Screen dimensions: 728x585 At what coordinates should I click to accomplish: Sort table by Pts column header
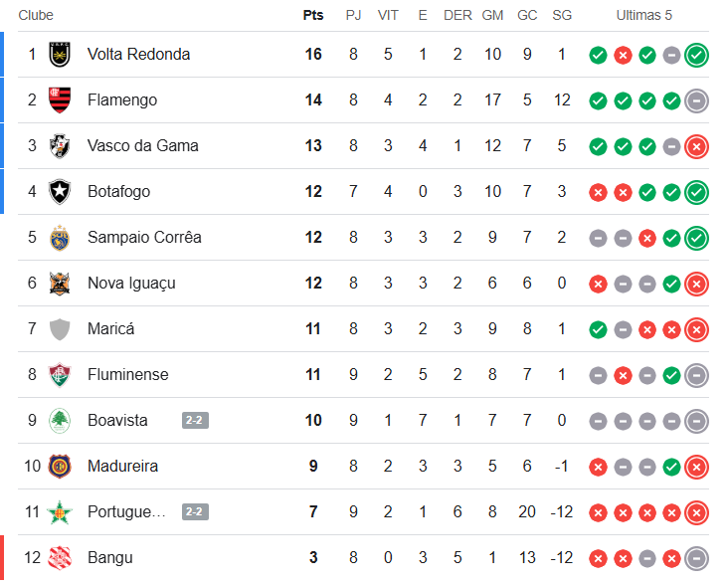pos(313,15)
